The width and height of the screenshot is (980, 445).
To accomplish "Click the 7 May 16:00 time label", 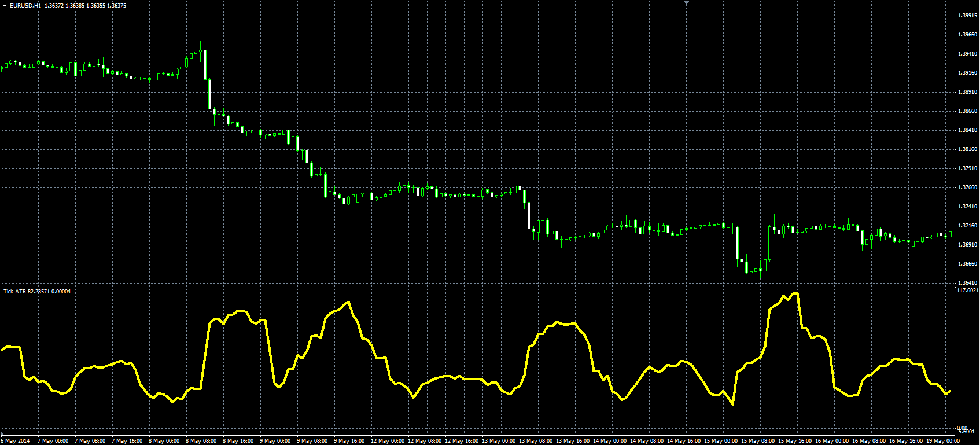I will (x=127, y=441).
